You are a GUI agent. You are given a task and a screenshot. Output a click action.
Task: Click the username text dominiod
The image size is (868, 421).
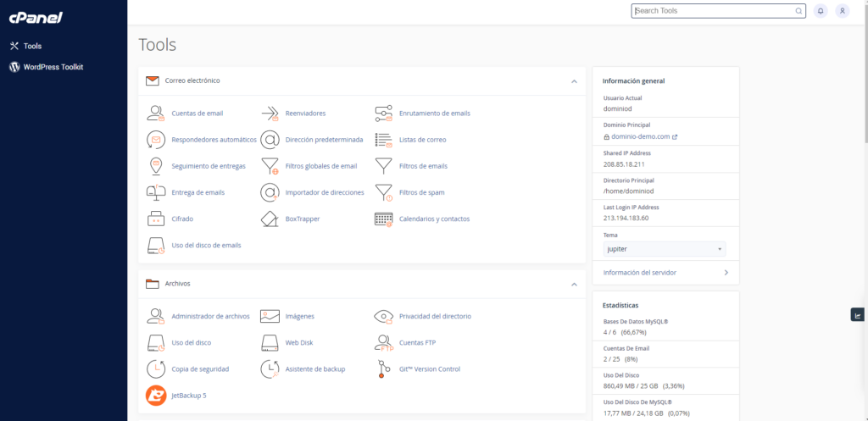point(618,109)
